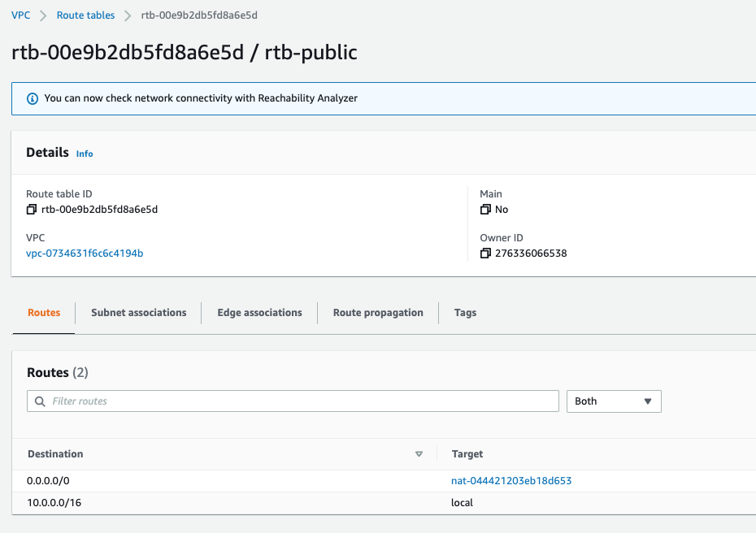The image size is (756, 533).
Task: Focus the Filter routes search field
Action: 301,401
